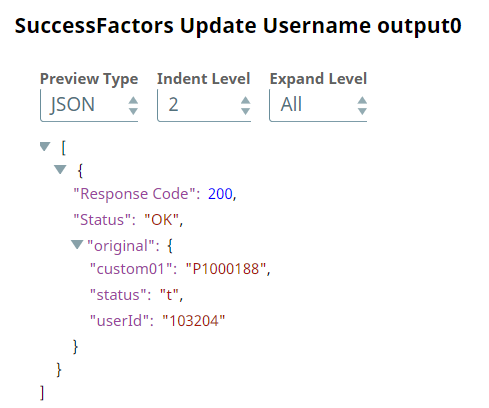The height and width of the screenshot is (408, 489).
Task: Collapse the root array bracket triangle
Action: click(45, 146)
